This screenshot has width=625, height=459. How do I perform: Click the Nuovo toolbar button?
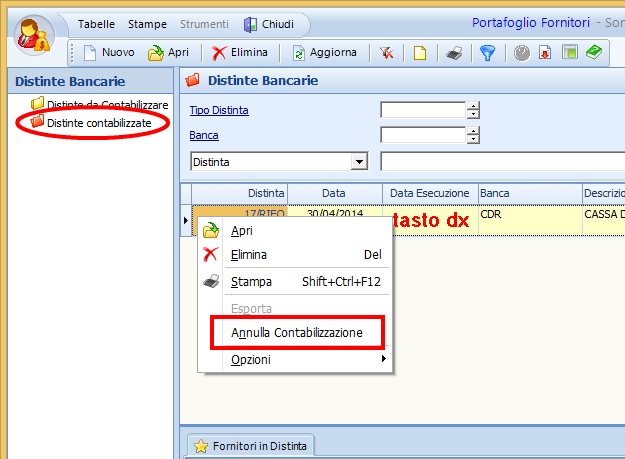point(109,53)
